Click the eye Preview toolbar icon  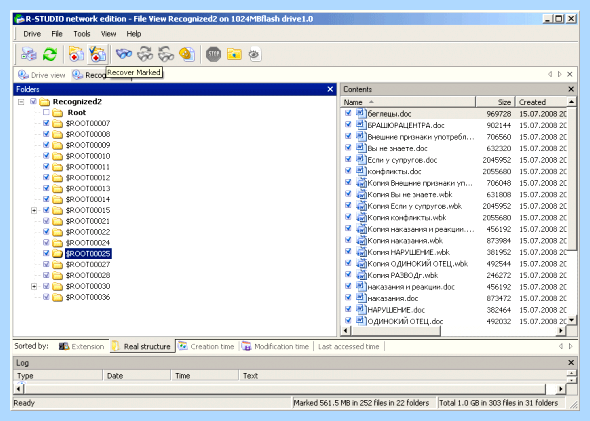pyautogui.click(x=255, y=54)
